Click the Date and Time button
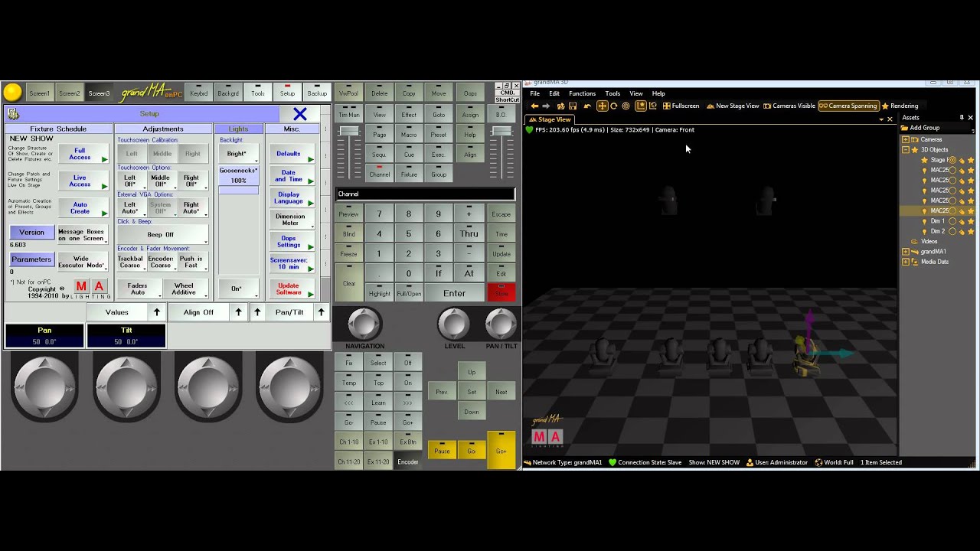This screenshot has height=551, width=980. pos(292,176)
